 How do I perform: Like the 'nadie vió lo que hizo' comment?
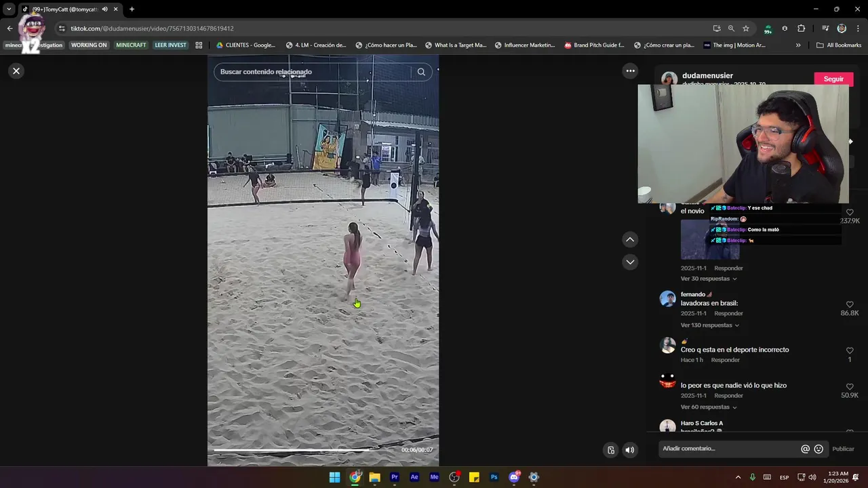(850, 386)
